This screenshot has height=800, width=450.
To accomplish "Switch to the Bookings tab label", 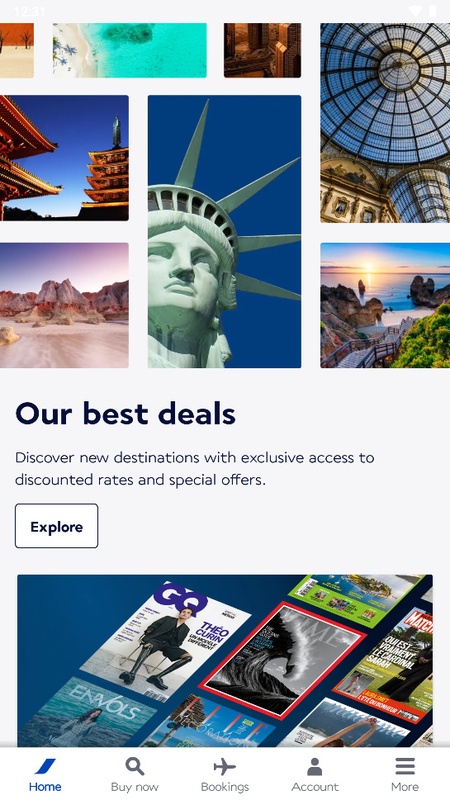I will (224, 787).
